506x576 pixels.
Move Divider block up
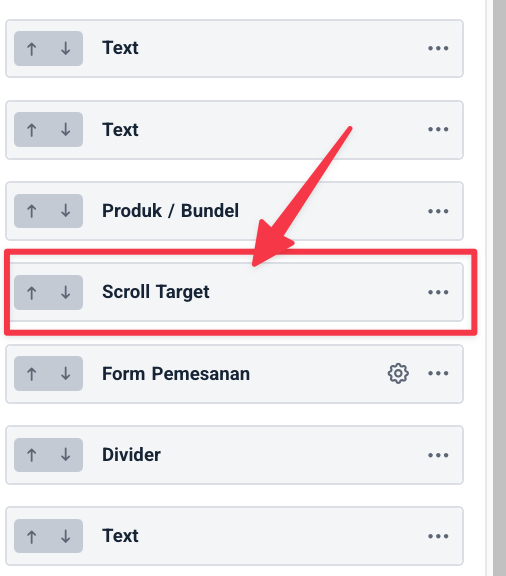tap(32, 455)
